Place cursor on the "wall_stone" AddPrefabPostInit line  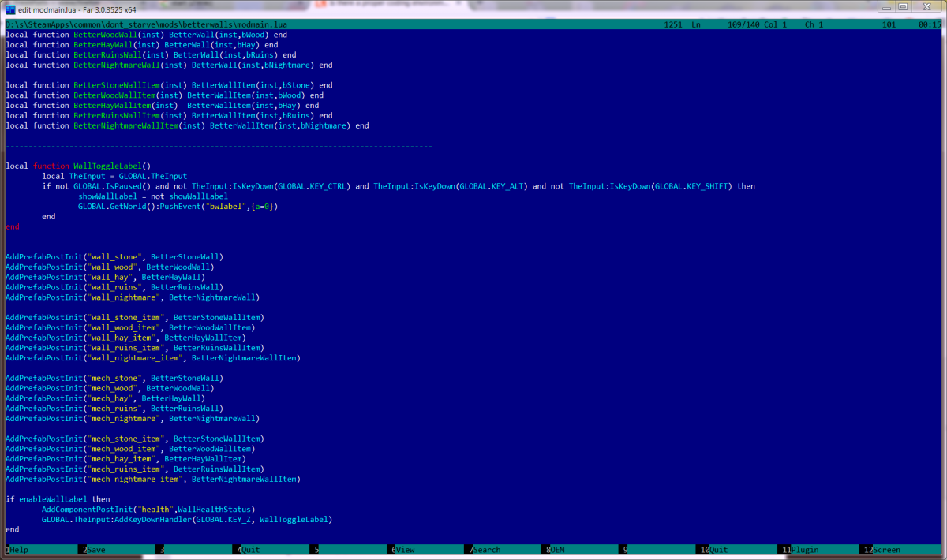114,257
